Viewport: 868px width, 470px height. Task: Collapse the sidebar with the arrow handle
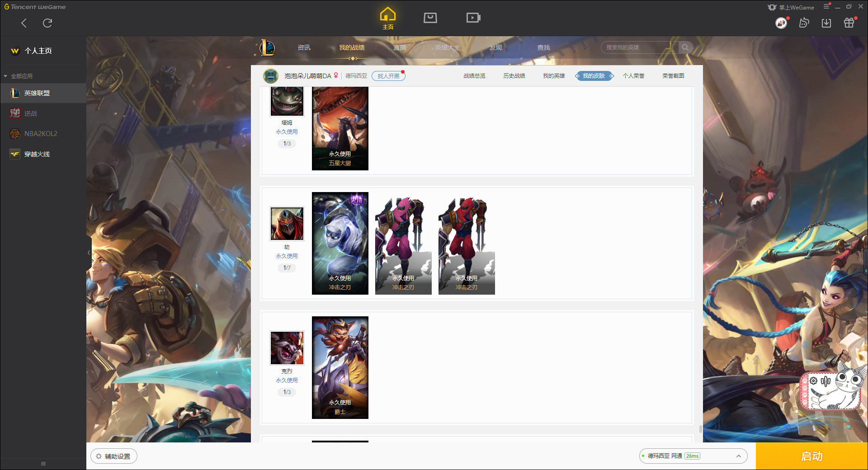(x=89, y=253)
